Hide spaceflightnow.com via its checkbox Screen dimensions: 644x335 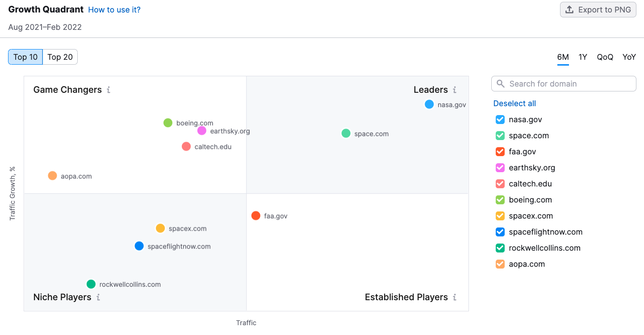pyautogui.click(x=500, y=232)
